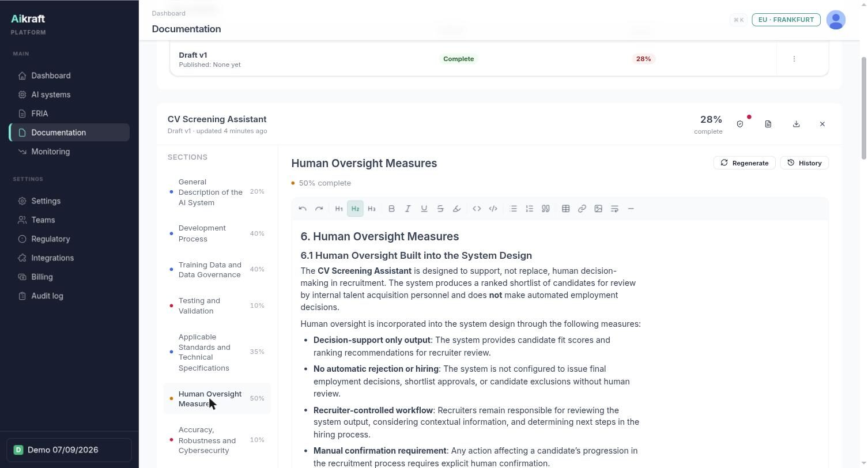Open the ⌘K command palette shortcut
868x468 pixels.
tap(738, 20)
